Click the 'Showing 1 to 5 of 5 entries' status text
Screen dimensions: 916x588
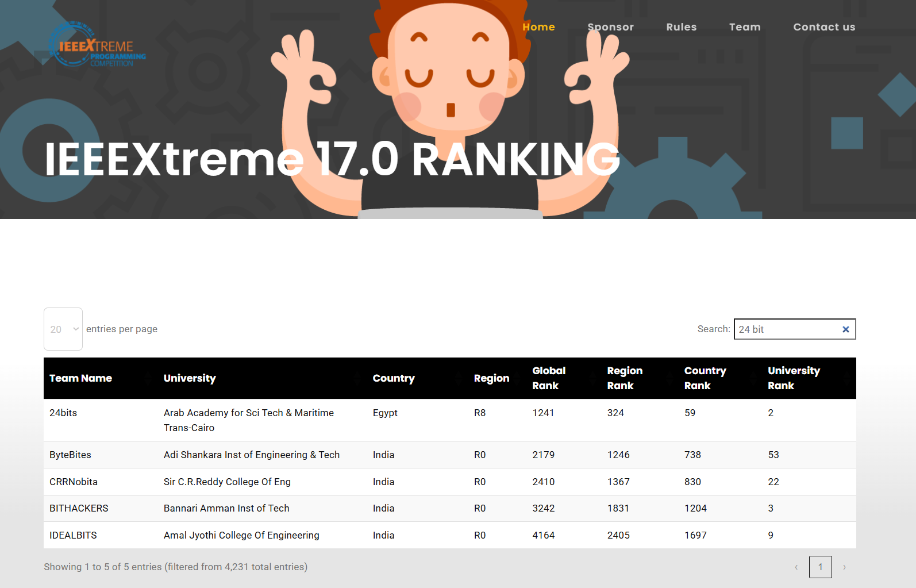175,567
